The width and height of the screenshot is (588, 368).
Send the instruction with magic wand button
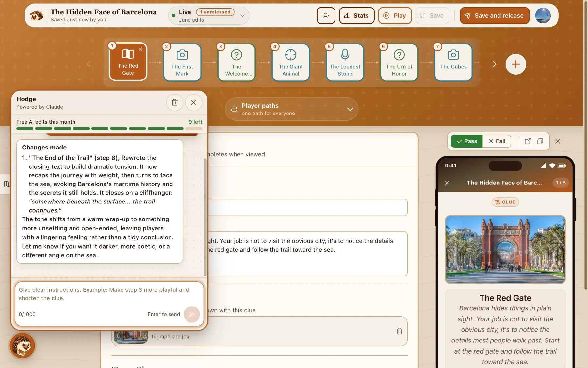click(x=192, y=314)
